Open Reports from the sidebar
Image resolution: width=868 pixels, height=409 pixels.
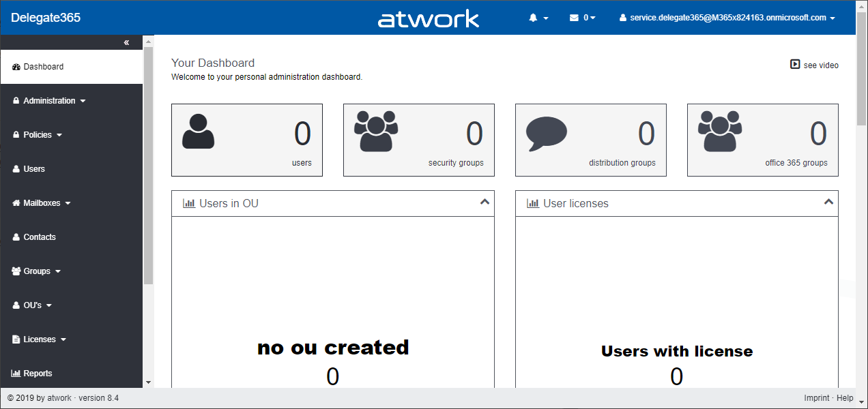(x=38, y=374)
